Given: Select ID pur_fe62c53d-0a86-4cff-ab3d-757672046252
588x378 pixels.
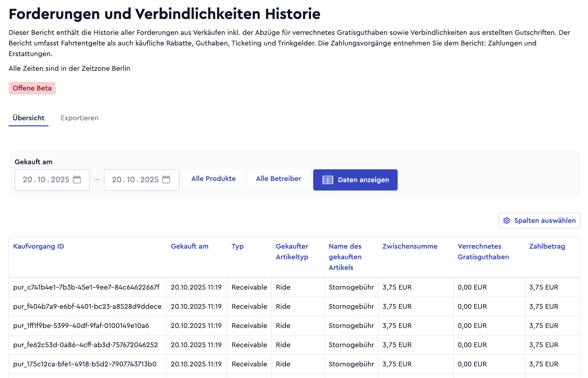Looking at the screenshot, I should 85,345.
